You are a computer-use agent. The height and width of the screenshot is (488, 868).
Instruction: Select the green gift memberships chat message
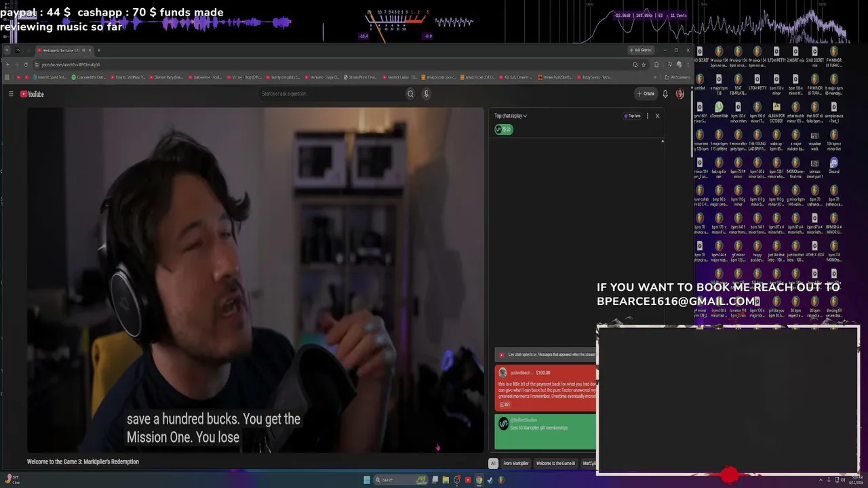[x=546, y=432]
